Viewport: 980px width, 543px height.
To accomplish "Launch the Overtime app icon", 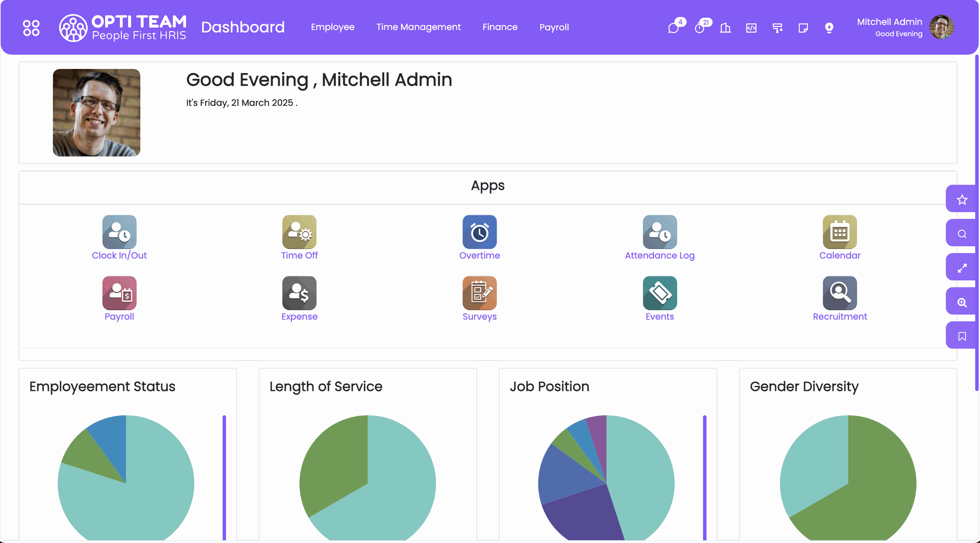I will pyautogui.click(x=479, y=232).
